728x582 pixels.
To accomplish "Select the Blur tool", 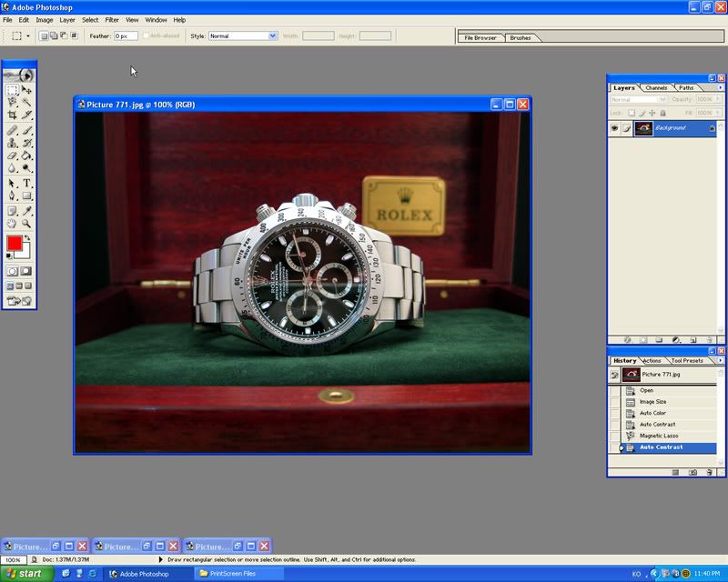I will 12,168.
